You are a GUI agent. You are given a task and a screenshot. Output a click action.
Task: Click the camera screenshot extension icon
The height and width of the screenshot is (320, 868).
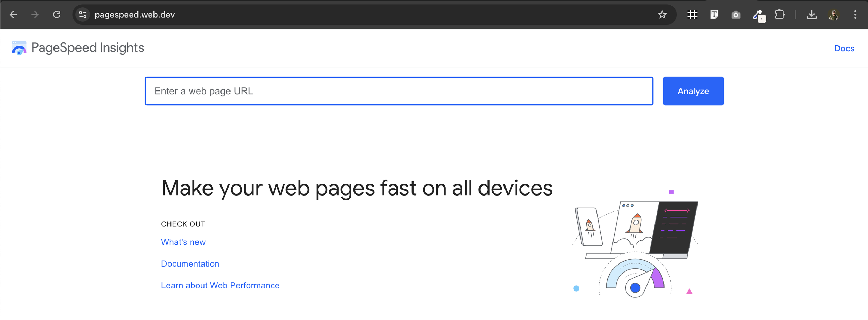[736, 15]
